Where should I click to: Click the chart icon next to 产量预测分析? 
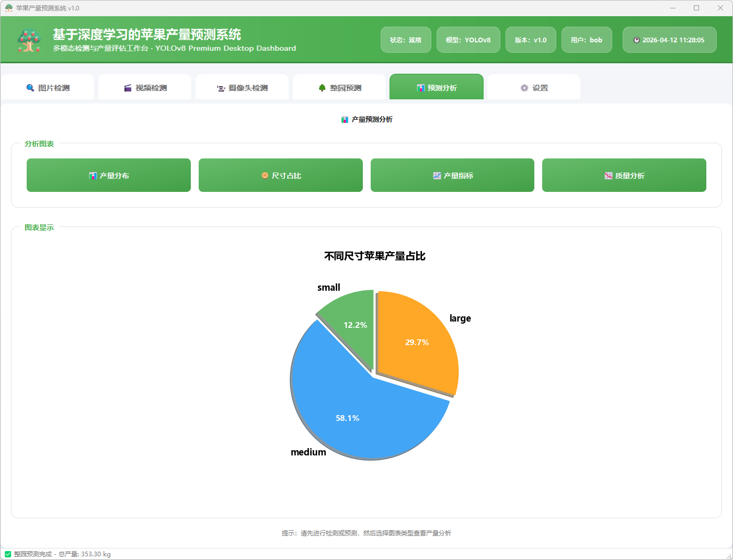tap(345, 120)
